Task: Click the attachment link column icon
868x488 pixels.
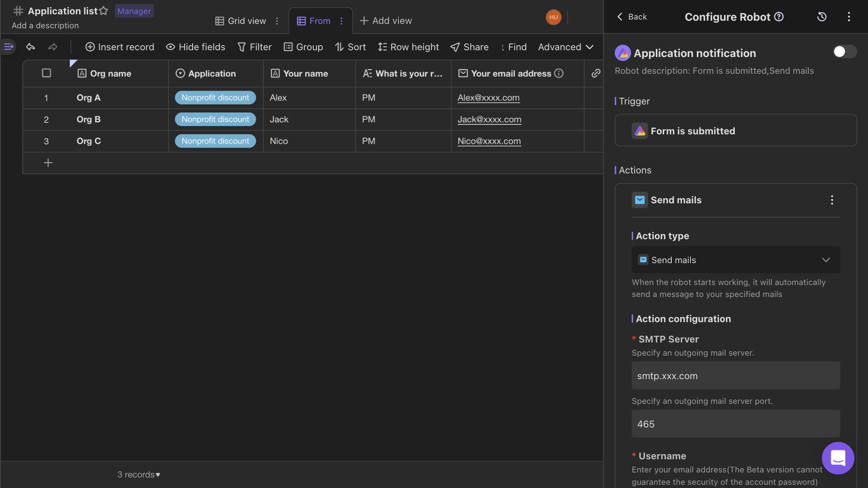Action: click(x=596, y=73)
